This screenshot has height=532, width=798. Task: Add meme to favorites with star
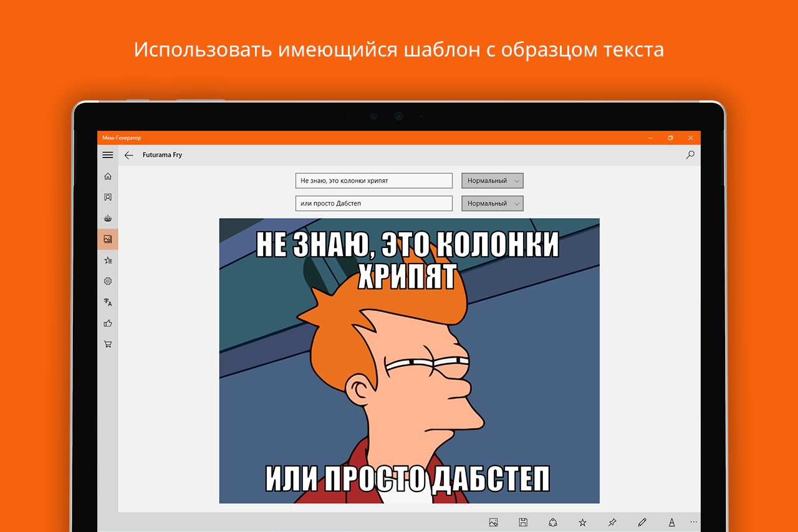(x=582, y=523)
